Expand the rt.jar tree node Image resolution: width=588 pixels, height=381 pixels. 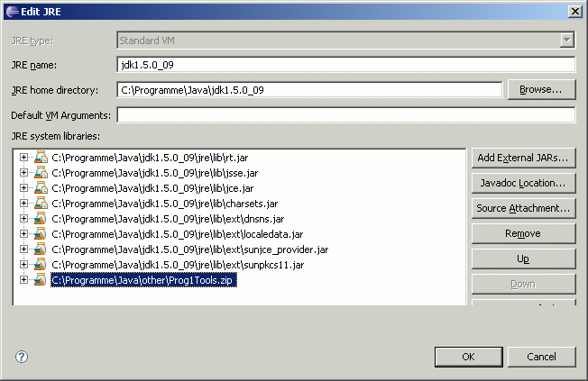click(x=23, y=158)
